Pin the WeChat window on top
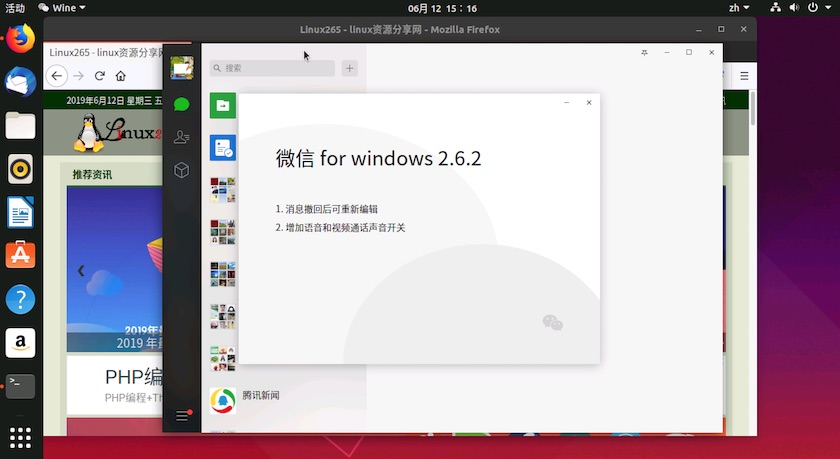Image resolution: width=840 pixels, height=459 pixels. (644, 52)
